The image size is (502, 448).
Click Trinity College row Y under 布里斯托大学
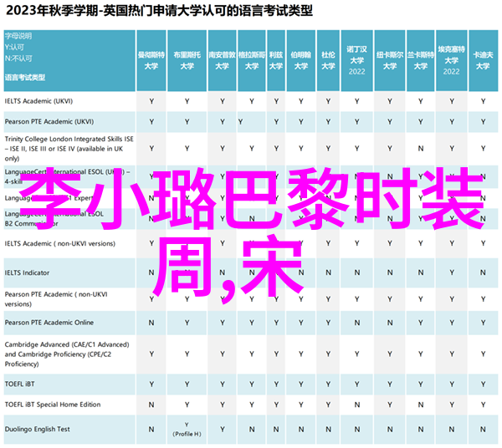tap(187, 149)
